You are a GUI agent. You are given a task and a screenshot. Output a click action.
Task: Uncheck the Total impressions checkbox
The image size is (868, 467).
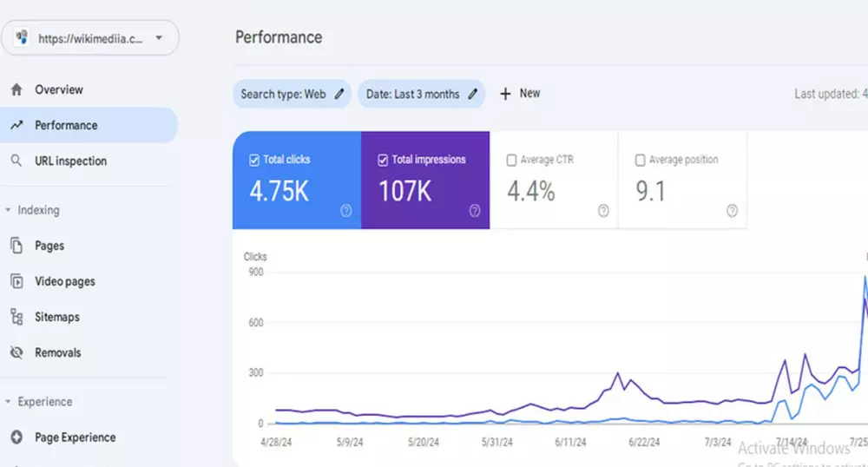tap(383, 160)
